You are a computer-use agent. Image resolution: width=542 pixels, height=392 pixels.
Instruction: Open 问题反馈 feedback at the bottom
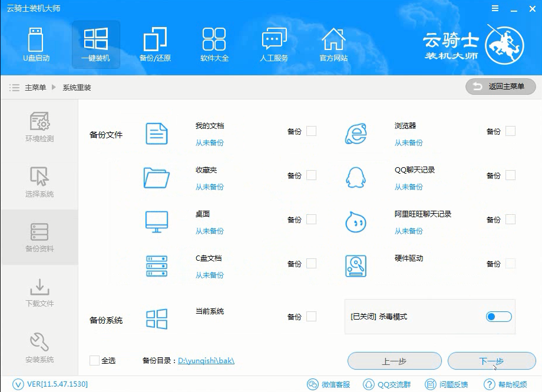(447, 383)
